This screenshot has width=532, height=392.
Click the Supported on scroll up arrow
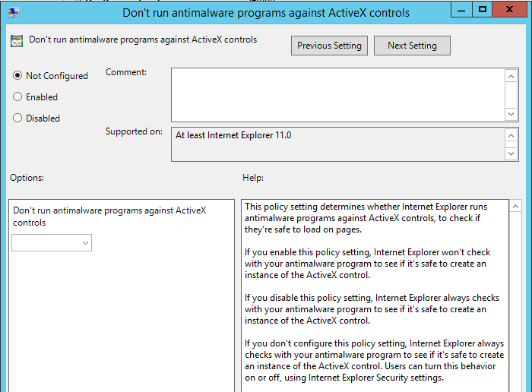pos(511,135)
